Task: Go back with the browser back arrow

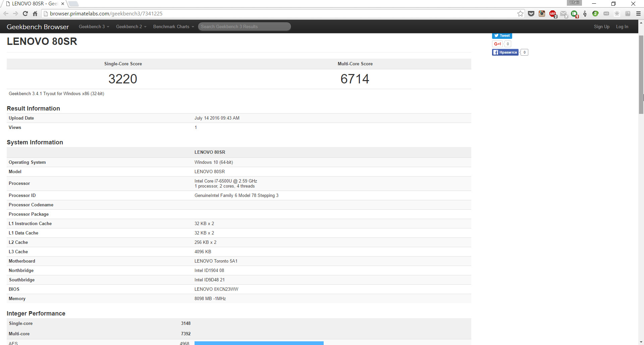Action: point(6,14)
